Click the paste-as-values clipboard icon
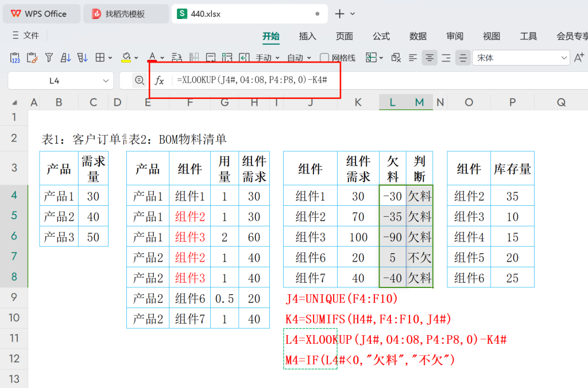Viewport: 588px width, 388px height. [14, 58]
